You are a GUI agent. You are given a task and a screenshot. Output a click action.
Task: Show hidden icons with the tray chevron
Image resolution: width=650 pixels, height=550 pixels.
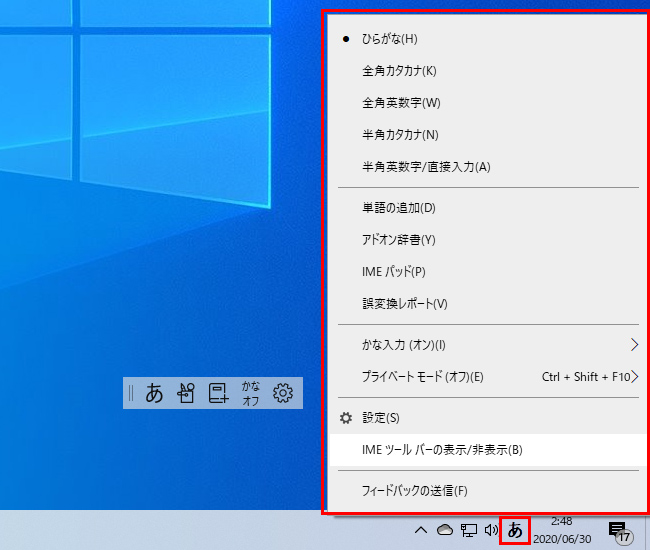(x=421, y=530)
